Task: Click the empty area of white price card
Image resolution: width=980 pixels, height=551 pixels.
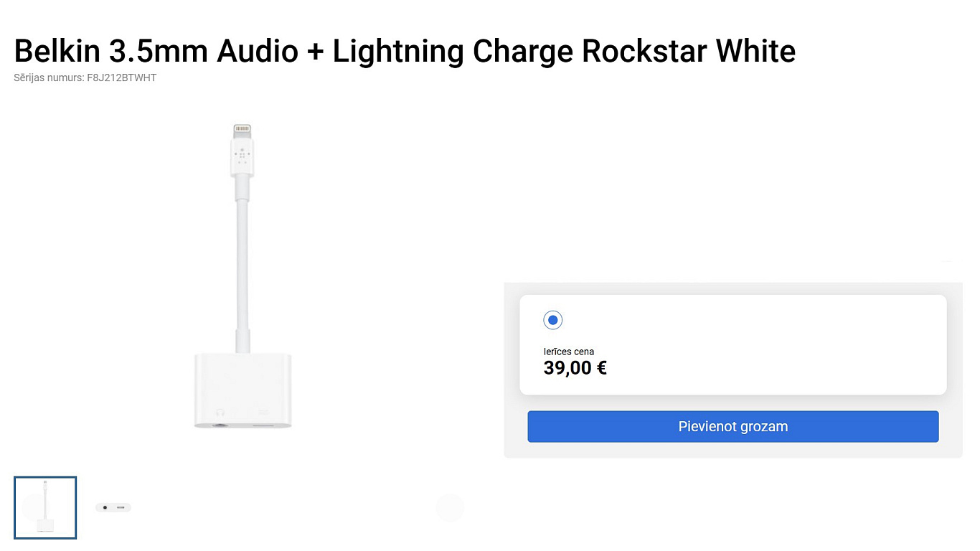Action: coord(789,344)
